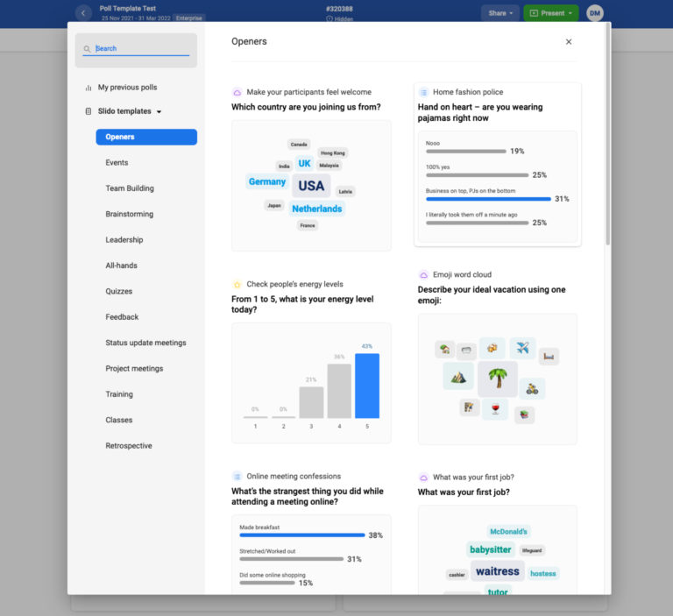
Task: Open the Share dropdown menu
Action: click(x=499, y=13)
